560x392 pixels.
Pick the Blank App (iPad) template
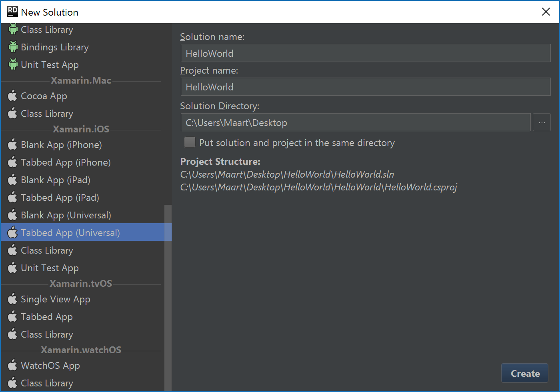coord(82,180)
